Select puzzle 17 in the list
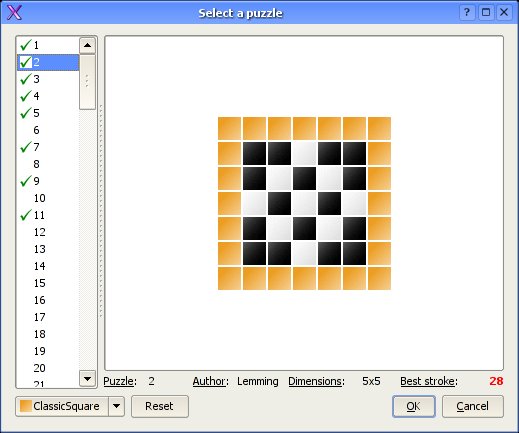Image resolution: width=519 pixels, height=433 pixels. [x=48, y=317]
